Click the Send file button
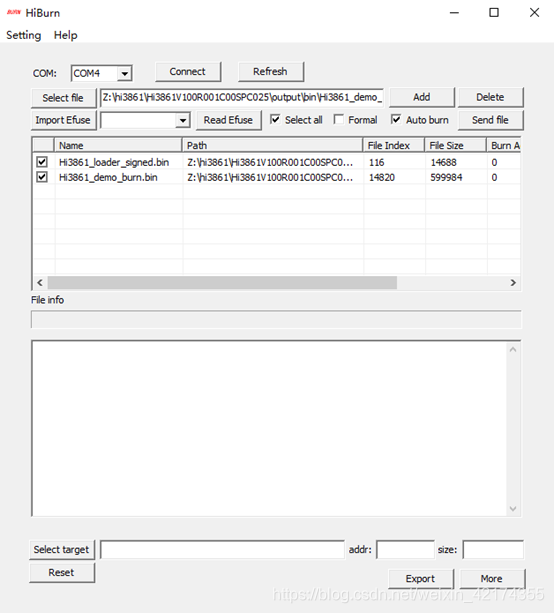 coord(490,120)
